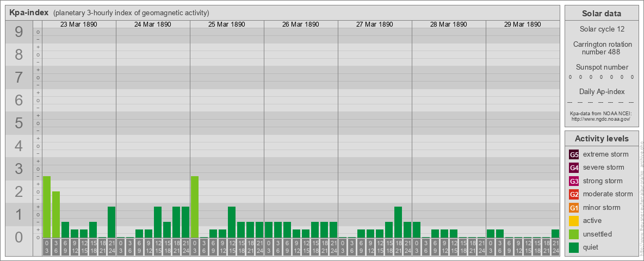Select the 27 Mar 18-21h quiet bar
644x261 pixels.
398,222
